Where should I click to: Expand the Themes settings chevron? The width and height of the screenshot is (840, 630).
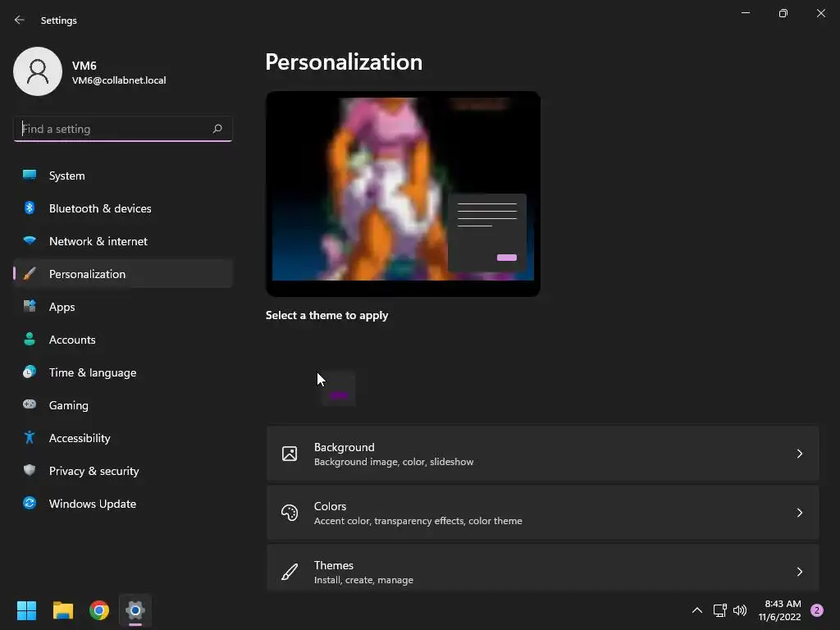[x=799, y=572]
